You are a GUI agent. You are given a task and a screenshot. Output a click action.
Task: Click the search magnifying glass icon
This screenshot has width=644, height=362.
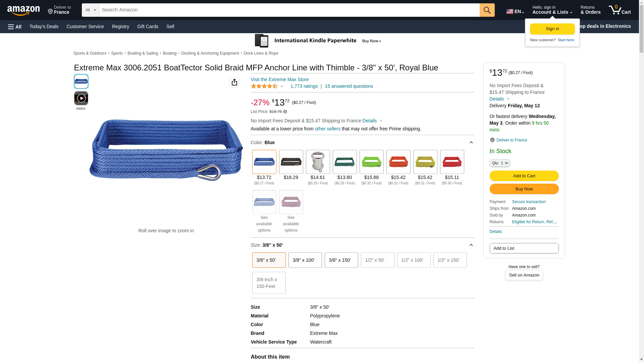tap(487, 10)
